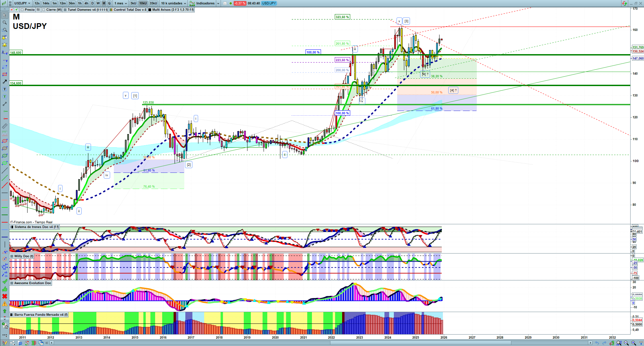Switch to the 4h timeframe
The width and height of the screenshot is (644, 346).
tap(86, 3)
